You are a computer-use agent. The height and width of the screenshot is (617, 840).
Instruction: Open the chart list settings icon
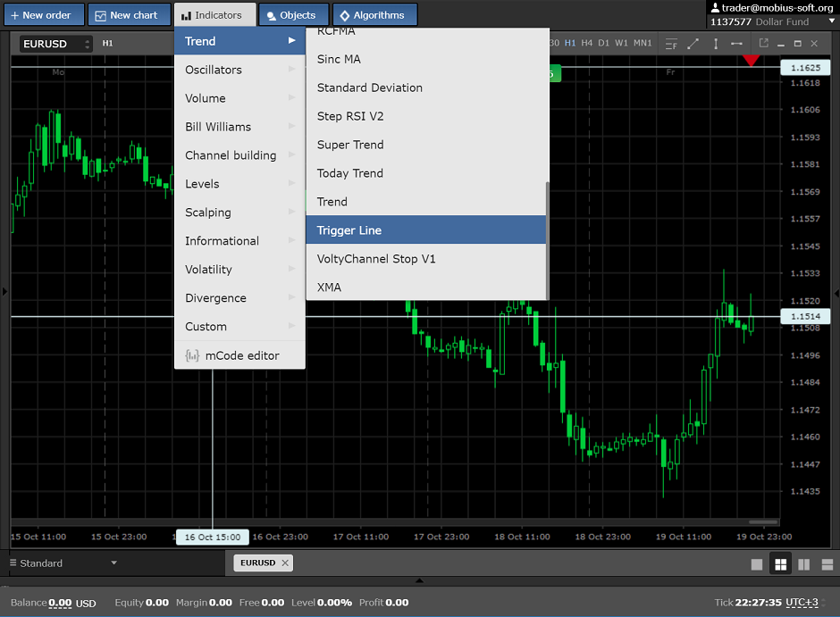[671, 44]
